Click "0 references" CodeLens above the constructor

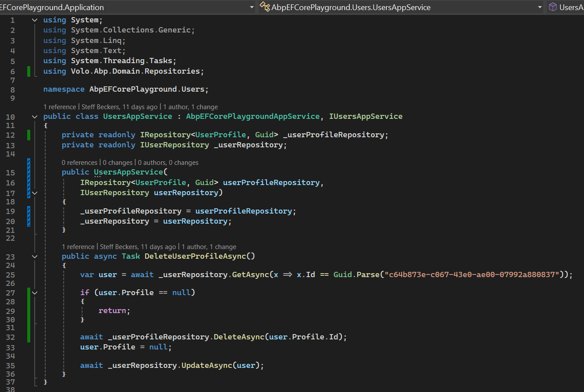pyautogui.click(x=79, y=163)
